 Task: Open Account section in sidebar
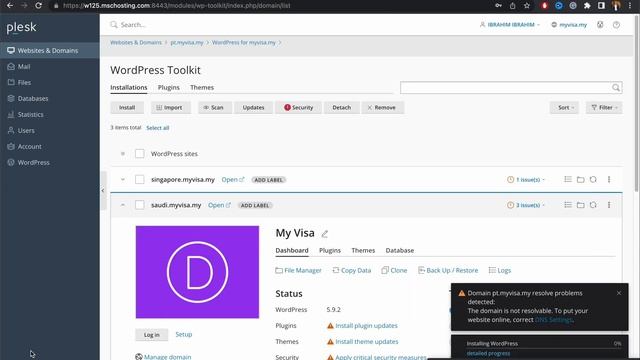(x=49, y=146)
